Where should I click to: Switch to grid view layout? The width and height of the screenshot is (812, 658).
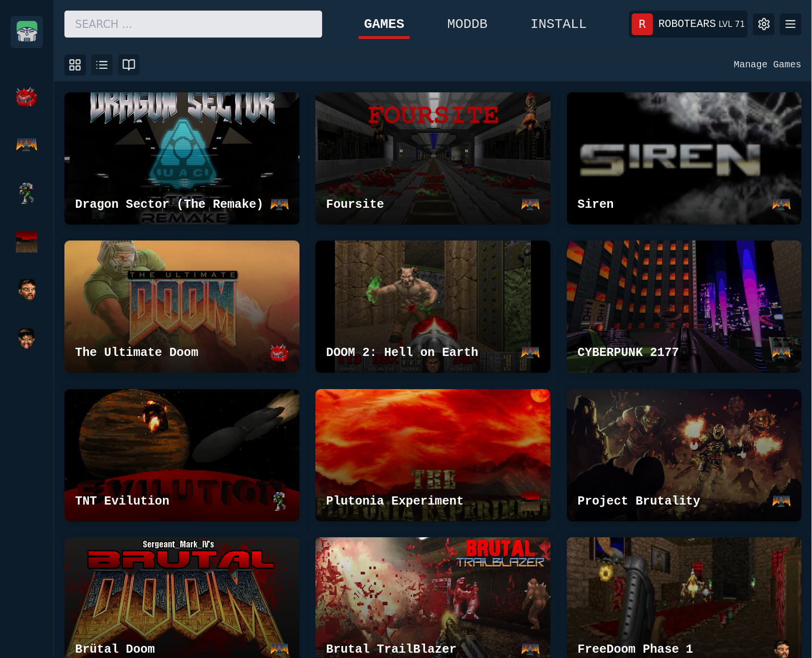(75, 64)
